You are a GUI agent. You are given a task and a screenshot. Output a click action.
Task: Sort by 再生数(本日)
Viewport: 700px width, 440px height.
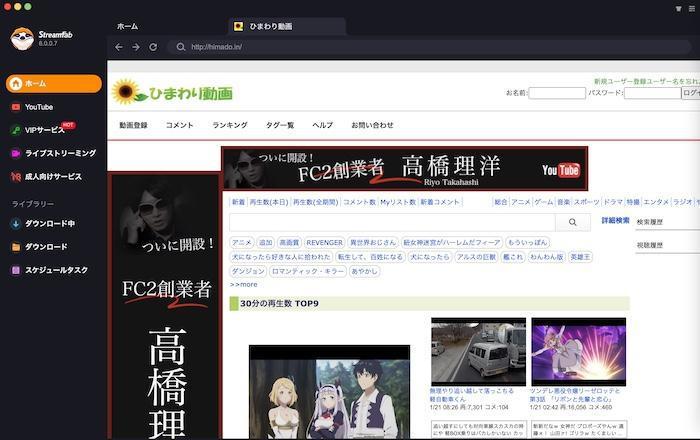tap(269, 202)
